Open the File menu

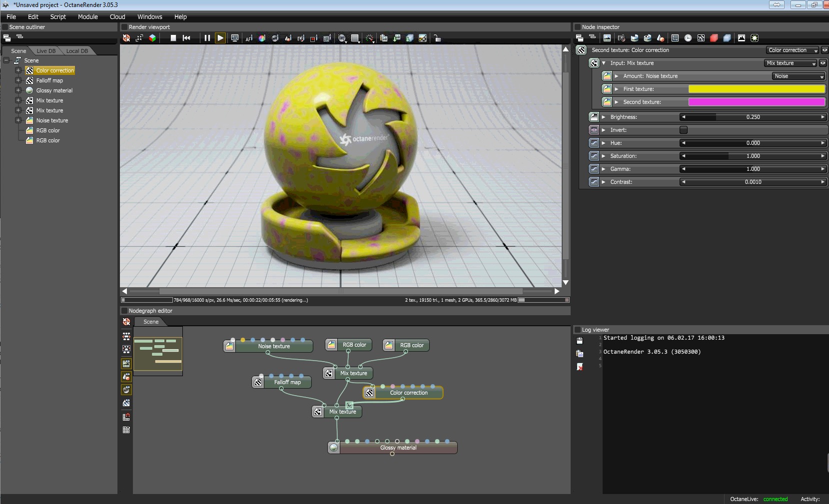click(11, 16)
